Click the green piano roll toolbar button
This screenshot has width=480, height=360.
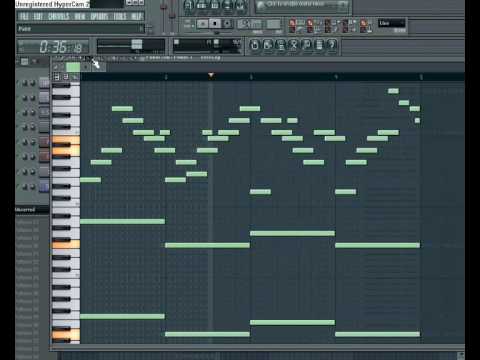[x=73, y=67]
